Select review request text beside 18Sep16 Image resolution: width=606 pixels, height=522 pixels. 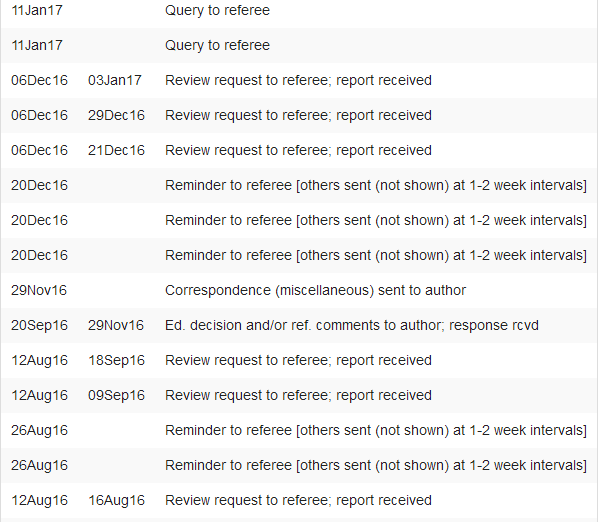298,360
